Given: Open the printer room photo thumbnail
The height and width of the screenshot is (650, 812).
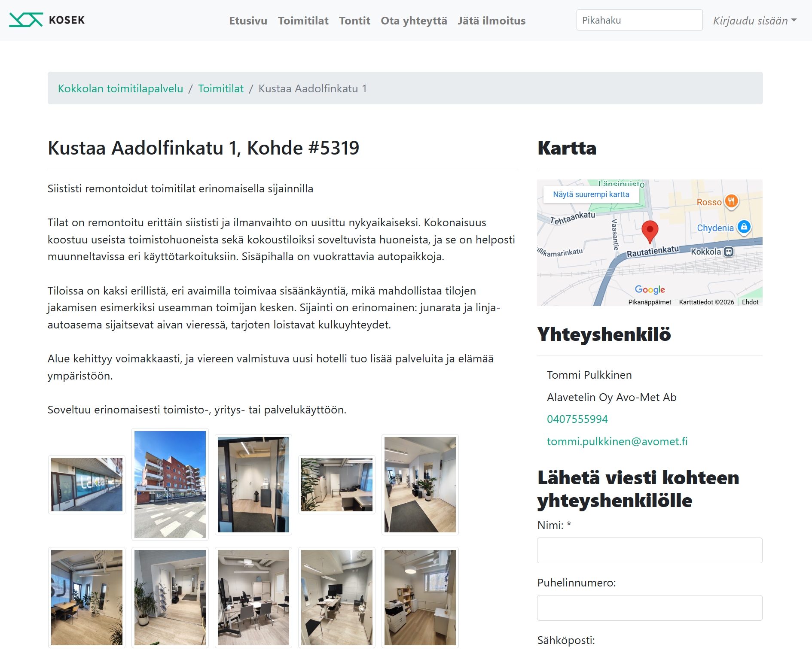Looking at the screenshot, I should [420, 597].
